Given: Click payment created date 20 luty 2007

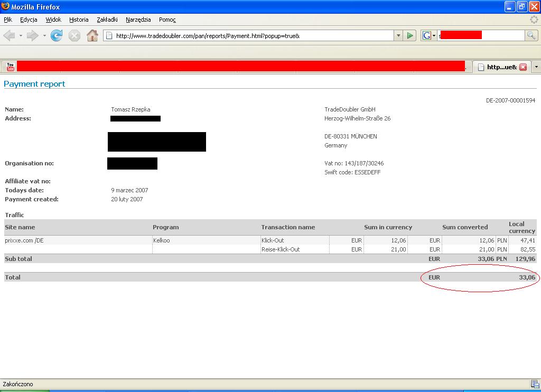Looking at the screenshot, I should click(x=127, y=199).
